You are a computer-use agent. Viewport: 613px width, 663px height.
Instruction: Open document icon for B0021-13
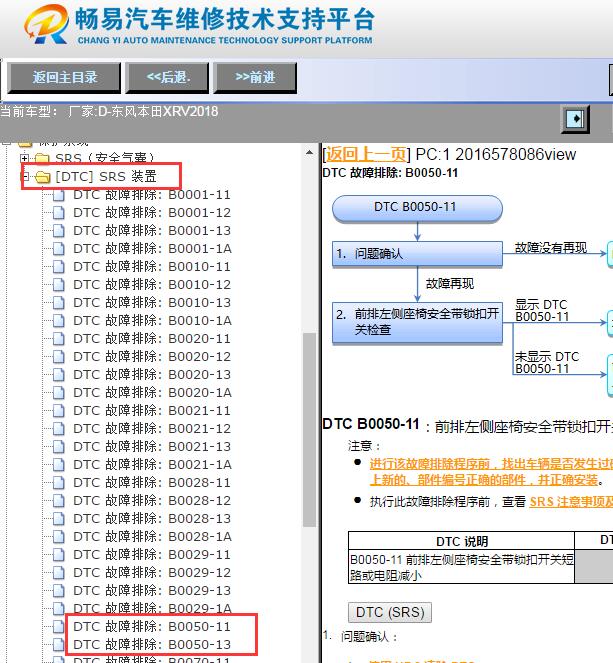[x=59, y=447]
